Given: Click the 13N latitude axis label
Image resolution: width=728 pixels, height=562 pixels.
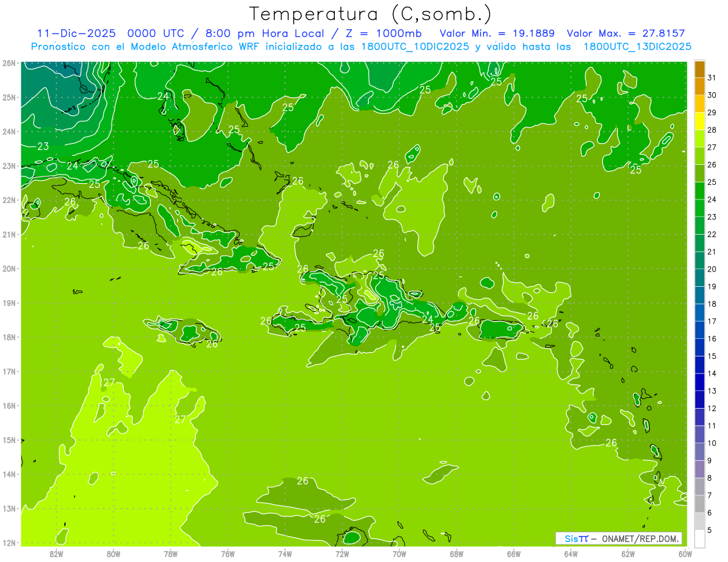Looking at the screenshot, I should 8,508.
